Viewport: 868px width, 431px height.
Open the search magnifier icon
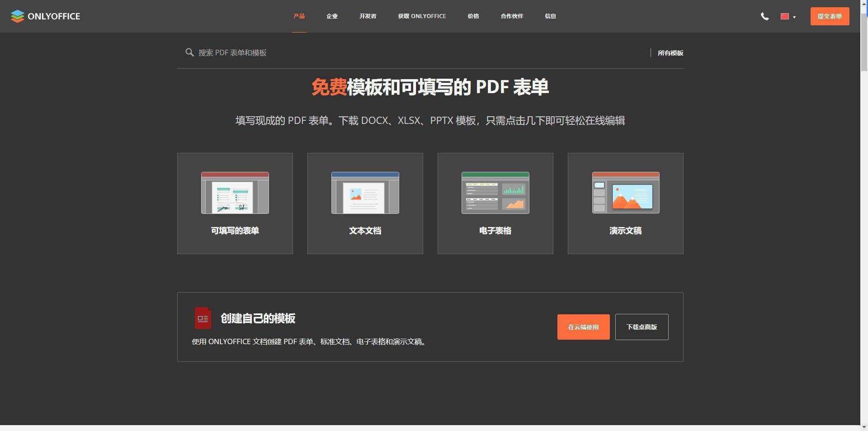189,52
